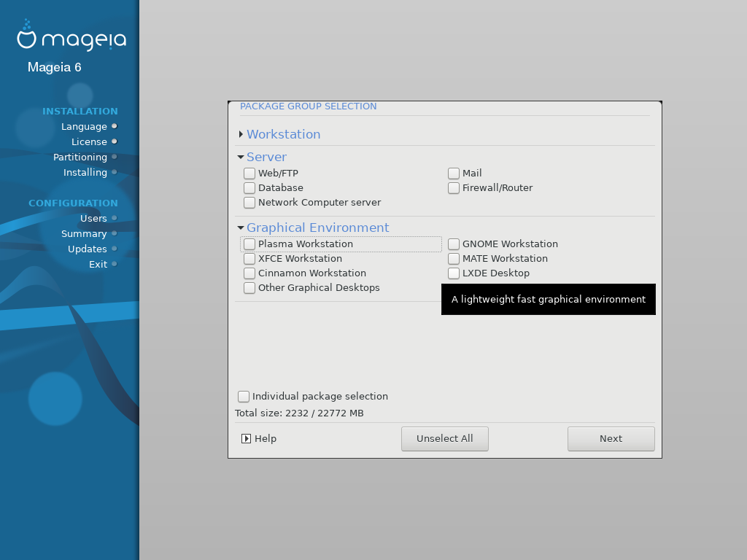Click the Total size text
This screenshot has height=560, width=747.
tap(299, 413)
